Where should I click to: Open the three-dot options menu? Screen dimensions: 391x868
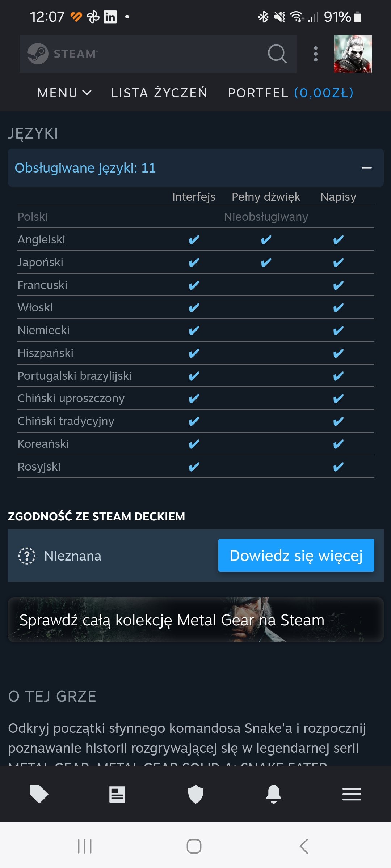[316, 54]
